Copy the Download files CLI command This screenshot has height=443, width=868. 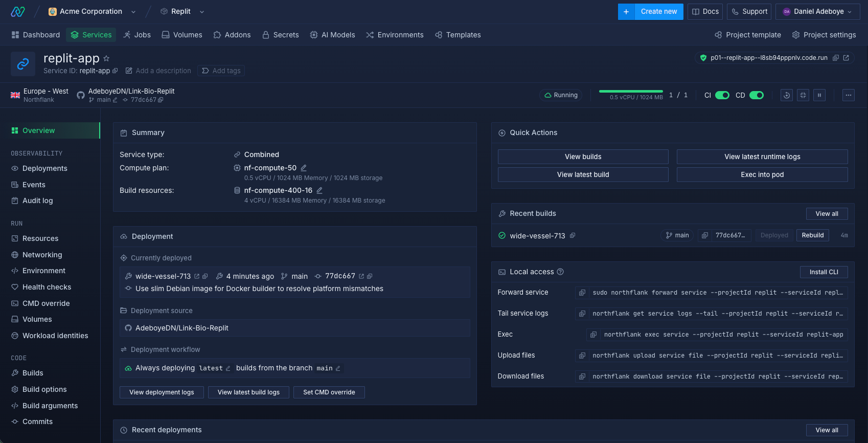(582, 376)
